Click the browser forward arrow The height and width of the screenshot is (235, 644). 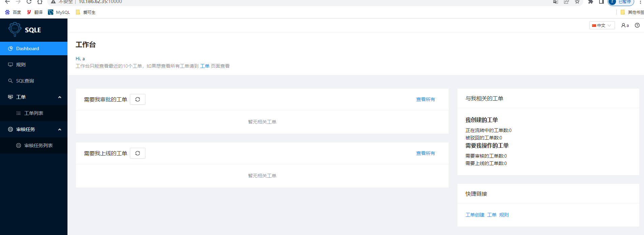(18, 2)
